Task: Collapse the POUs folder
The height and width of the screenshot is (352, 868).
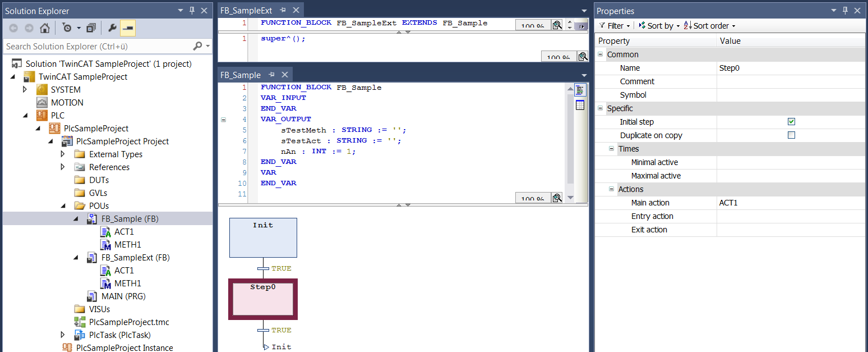Action: tap(63, 206)
